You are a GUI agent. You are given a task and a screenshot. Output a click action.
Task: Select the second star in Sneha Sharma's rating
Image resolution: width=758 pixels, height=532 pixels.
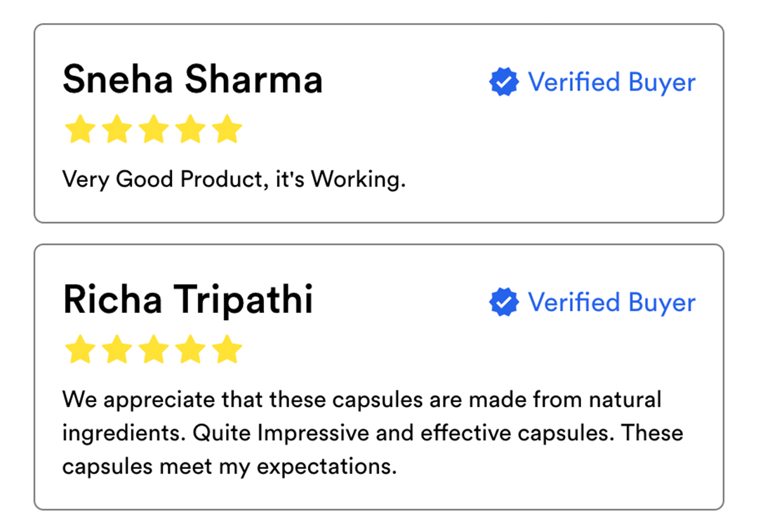click(117, 130)
